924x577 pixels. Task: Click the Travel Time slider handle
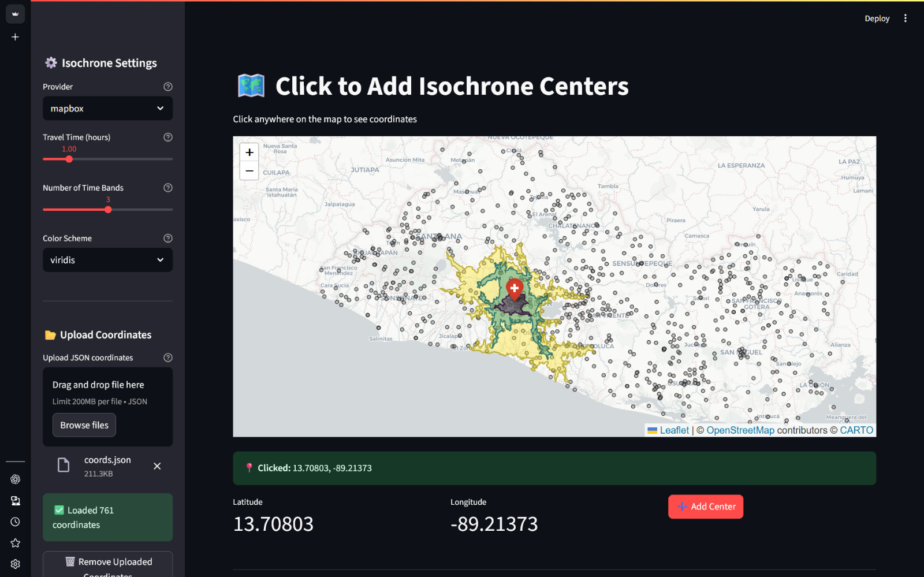[69, 159]
